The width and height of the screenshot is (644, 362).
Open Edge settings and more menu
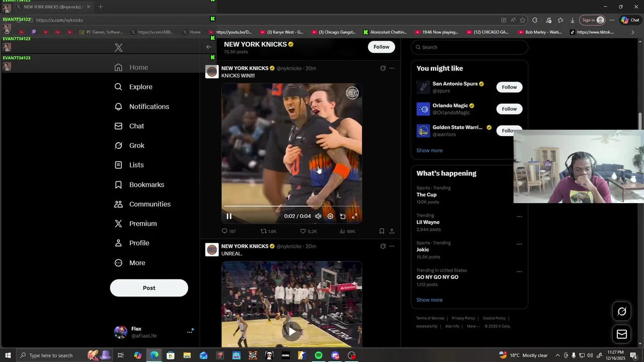pos(612,20)
